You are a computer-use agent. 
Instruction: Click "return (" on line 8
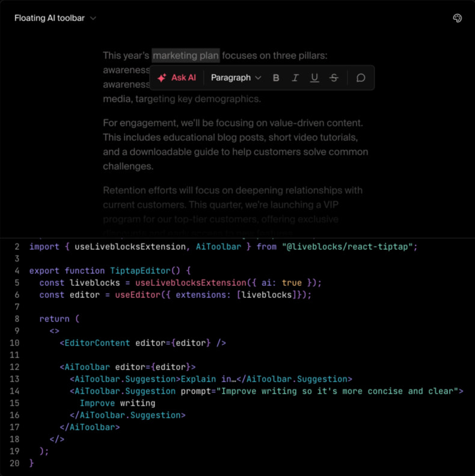60,319
